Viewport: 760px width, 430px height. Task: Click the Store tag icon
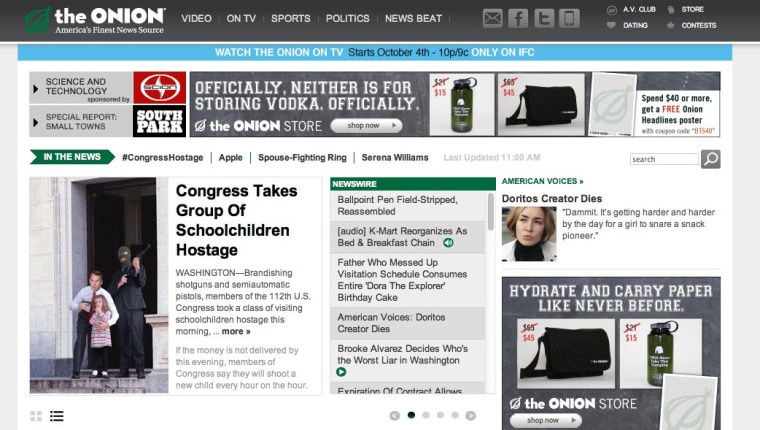pos(671,10)
